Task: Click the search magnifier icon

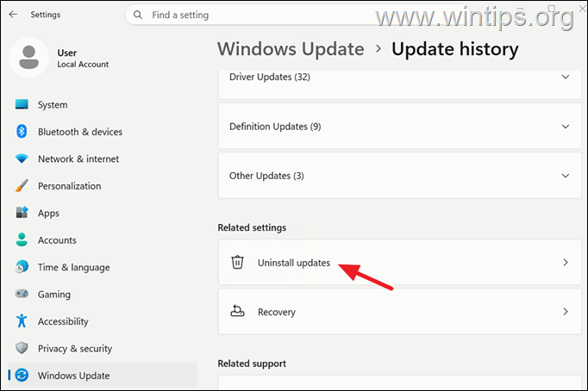Action: coord(138,15)
